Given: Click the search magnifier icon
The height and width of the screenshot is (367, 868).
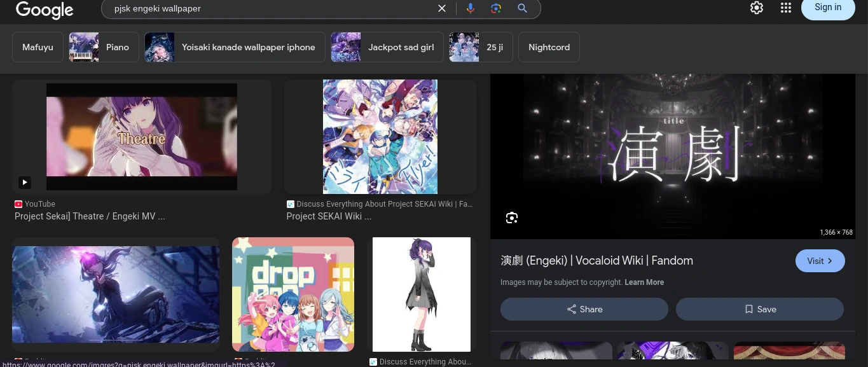Looking at the screenshot, I should 522,8.
